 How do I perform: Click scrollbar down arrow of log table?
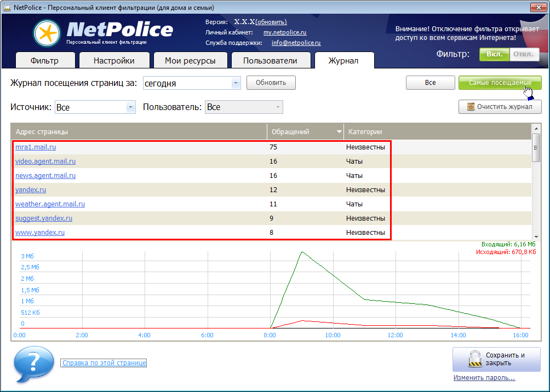click(x=536, y=237)
